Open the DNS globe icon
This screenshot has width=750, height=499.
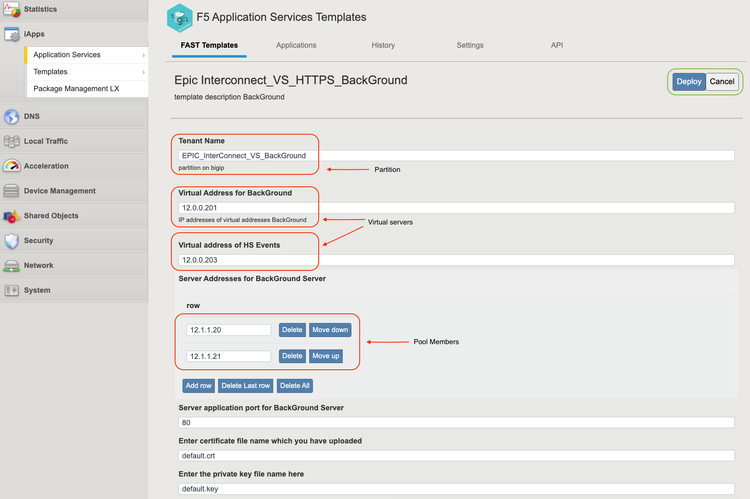coord(12,116)
